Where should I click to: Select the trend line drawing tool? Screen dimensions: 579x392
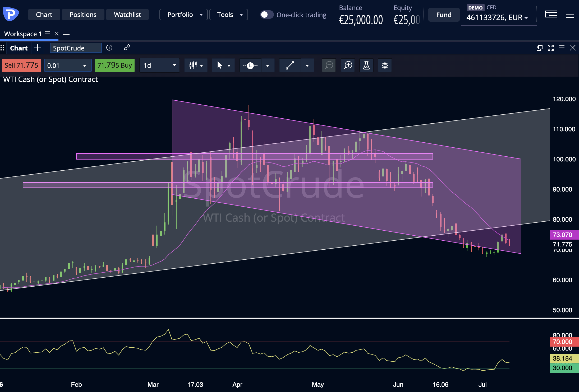290,65
